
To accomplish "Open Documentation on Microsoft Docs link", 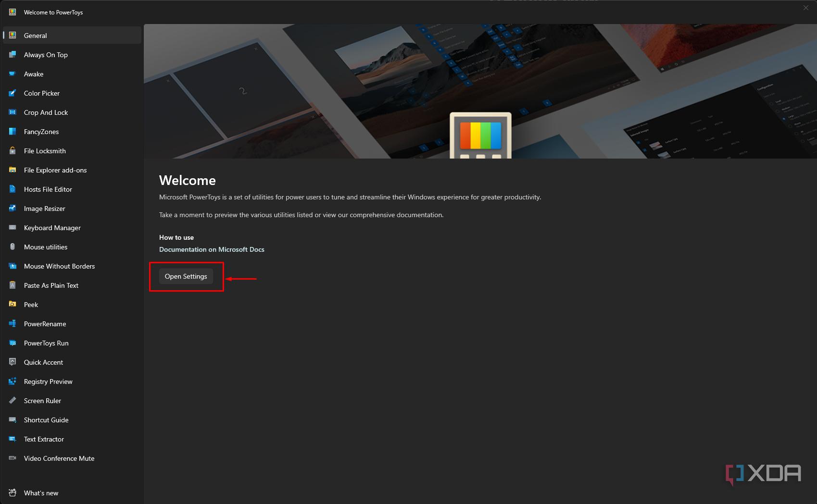I will 212,249.
